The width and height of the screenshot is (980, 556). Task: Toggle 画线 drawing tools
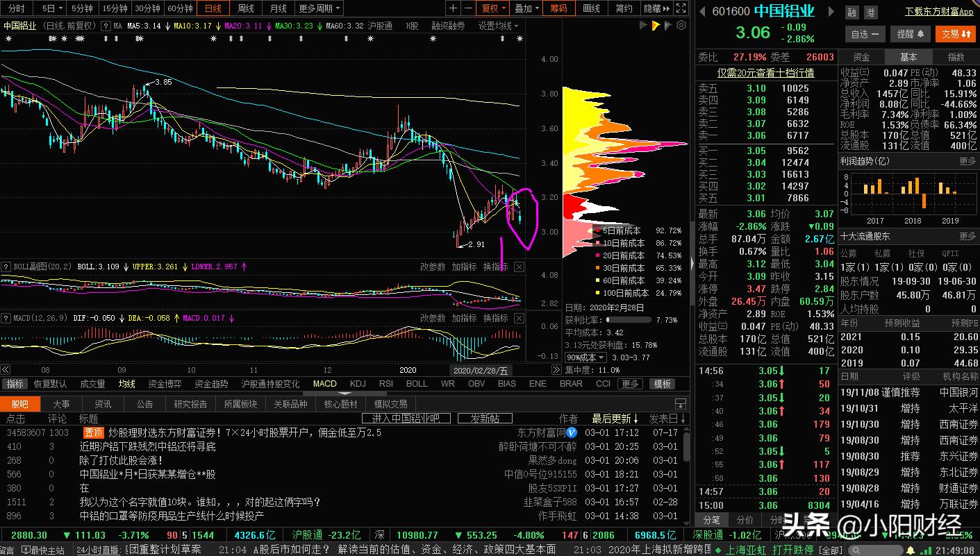pyautogui.click(x=591, y=8)
